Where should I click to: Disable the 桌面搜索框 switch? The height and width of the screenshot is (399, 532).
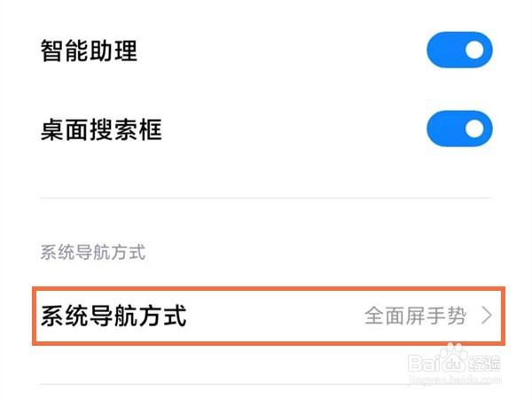click(x=459, y=129)
